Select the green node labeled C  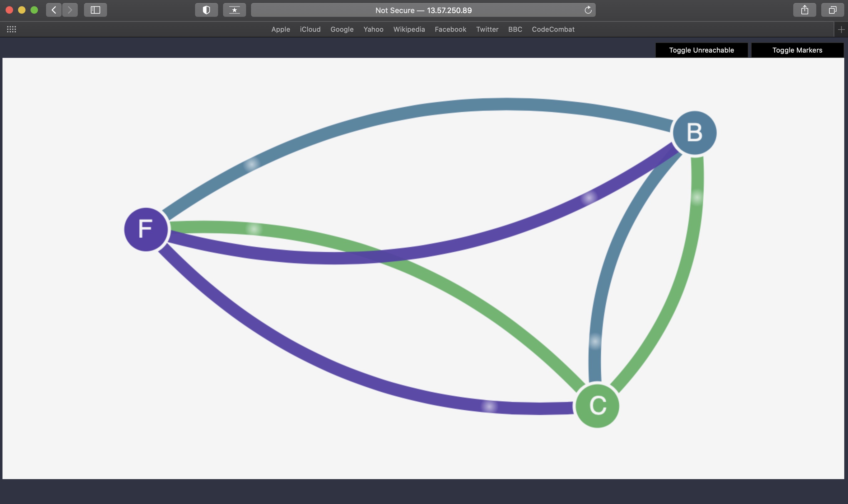click(x=597, y=406)
